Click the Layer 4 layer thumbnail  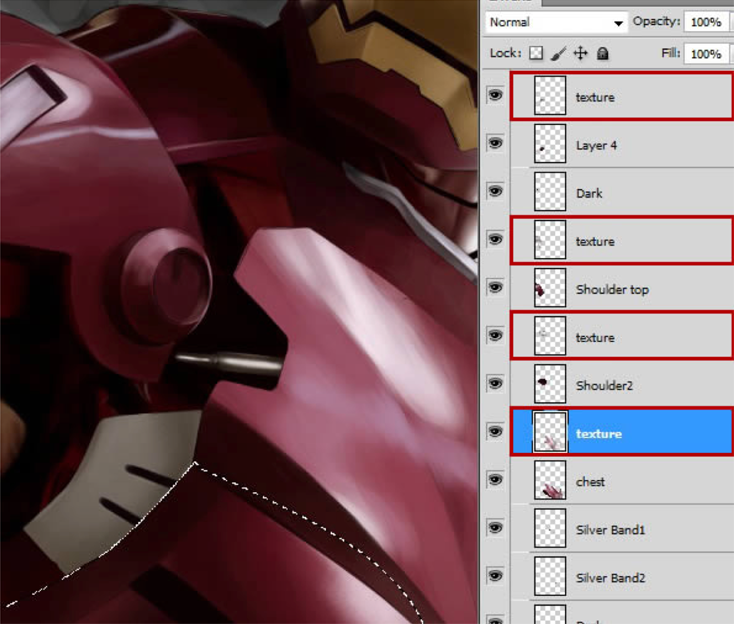[550, 143]
